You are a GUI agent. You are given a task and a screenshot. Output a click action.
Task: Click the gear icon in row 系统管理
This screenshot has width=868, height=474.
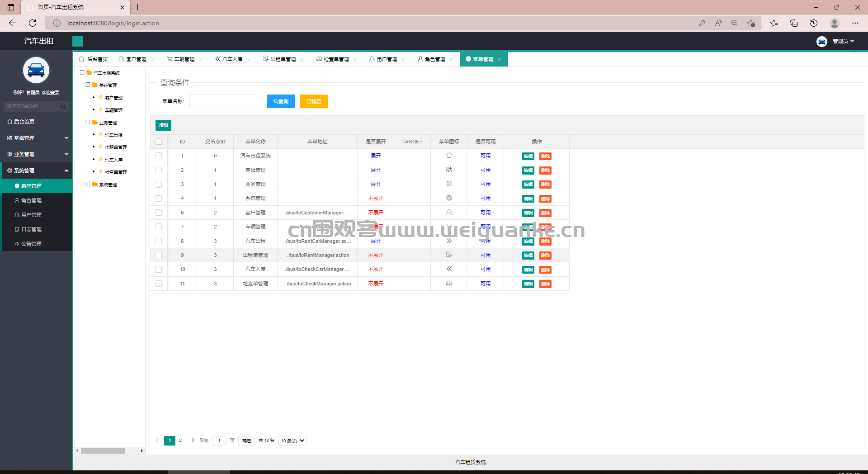pos(449,198)
